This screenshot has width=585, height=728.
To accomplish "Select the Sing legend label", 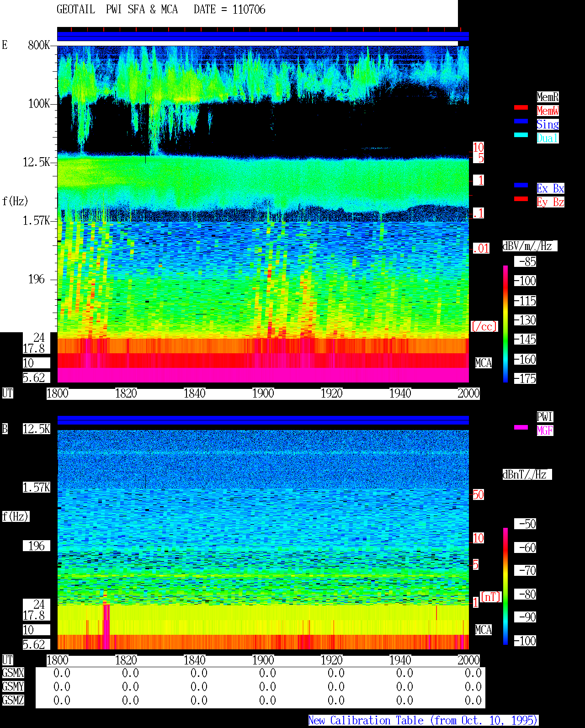I will coord(548,124).
